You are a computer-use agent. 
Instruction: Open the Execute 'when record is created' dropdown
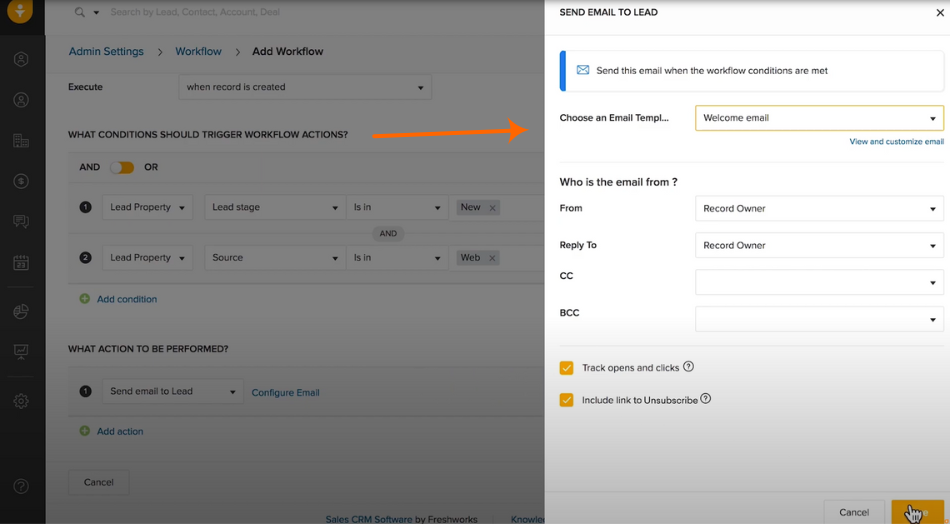coord(305,87)
